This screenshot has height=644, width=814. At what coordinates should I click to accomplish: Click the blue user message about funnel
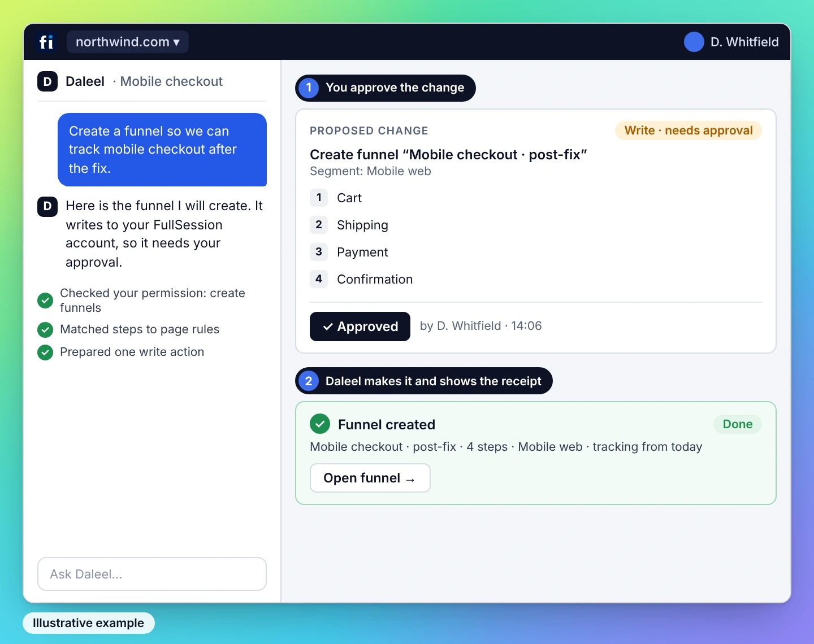tap(162, 150)
